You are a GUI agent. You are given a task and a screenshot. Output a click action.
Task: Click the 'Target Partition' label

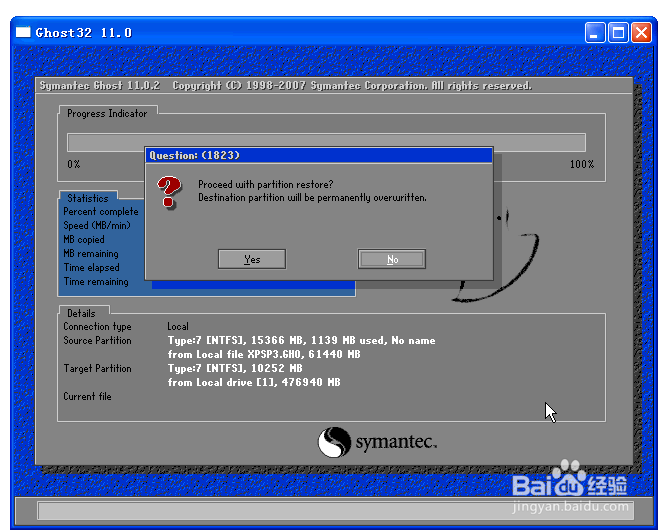tap(97, 369)
